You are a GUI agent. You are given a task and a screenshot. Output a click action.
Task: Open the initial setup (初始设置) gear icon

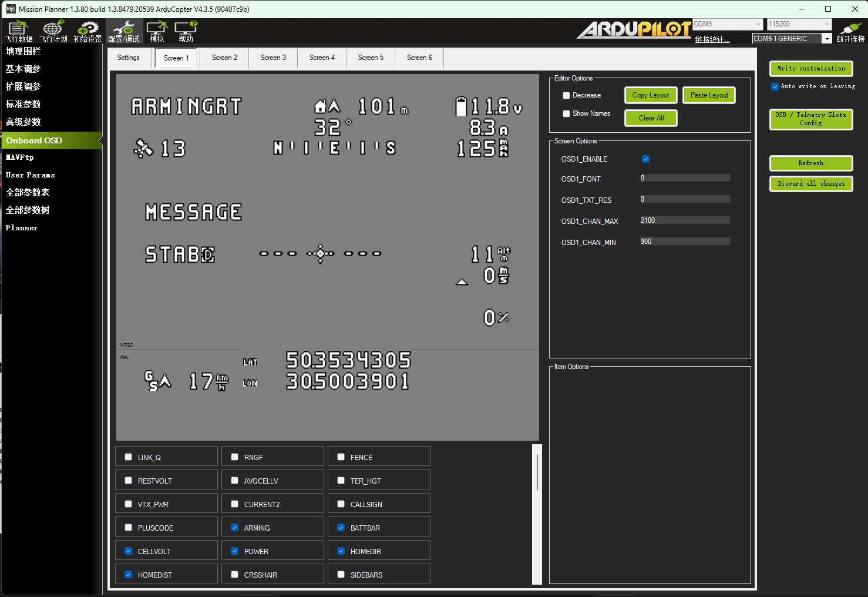(88, 31)
